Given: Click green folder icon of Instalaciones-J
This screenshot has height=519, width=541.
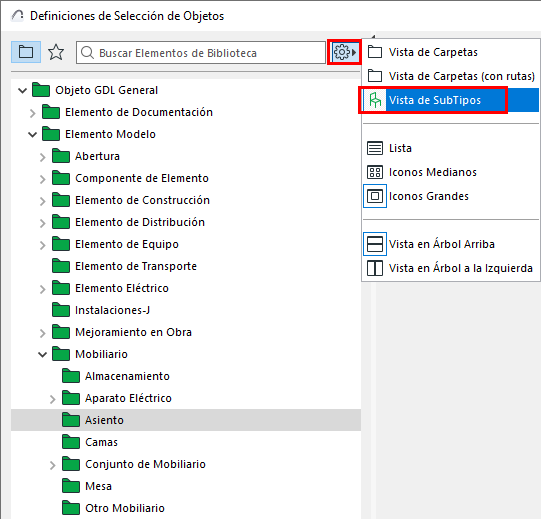Looking at the screenshot, I should pyautogui.click(x=61, y=310).
